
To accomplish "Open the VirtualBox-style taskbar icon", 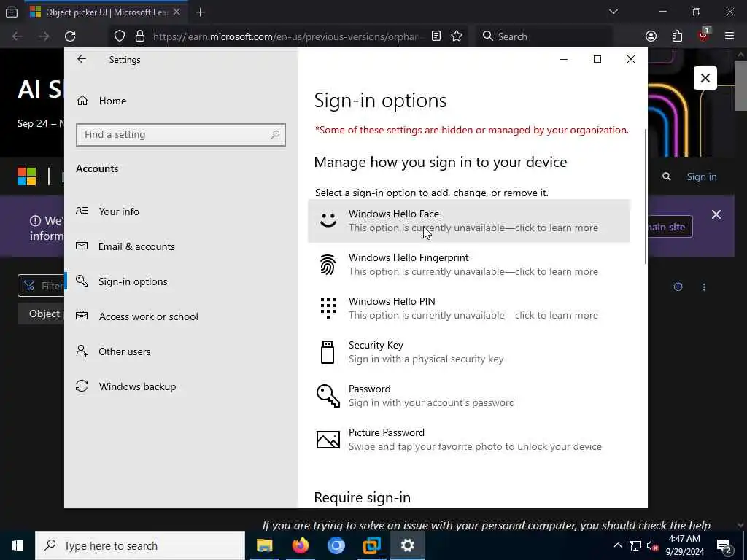I will [x=371, y=545].
